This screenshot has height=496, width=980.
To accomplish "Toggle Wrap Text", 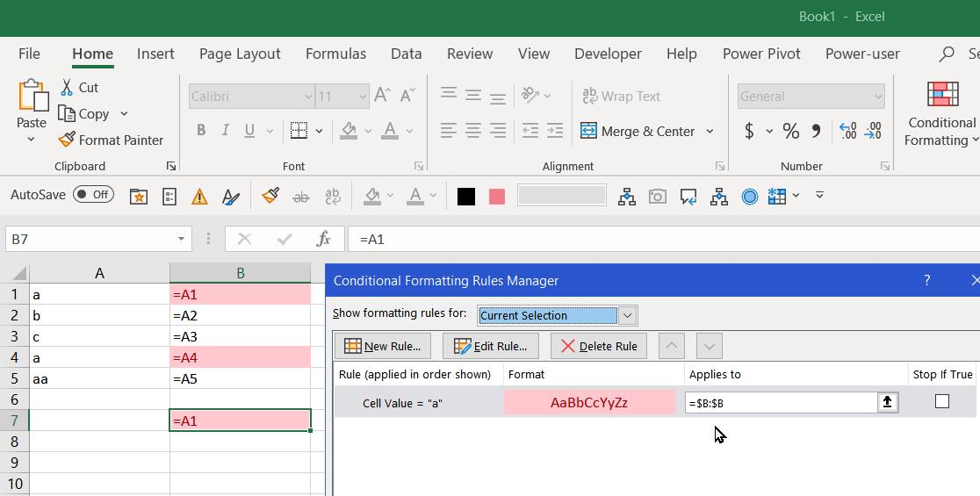I will coord(621,97).
